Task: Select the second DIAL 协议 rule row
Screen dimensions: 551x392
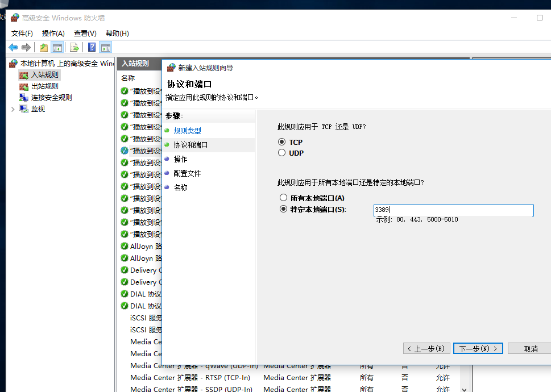Action: pos(146,306)
